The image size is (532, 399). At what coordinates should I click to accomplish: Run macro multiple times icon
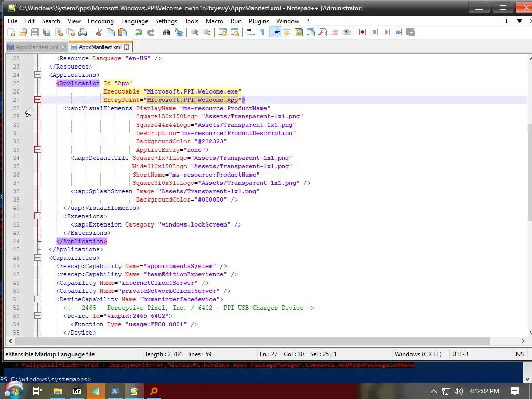398,32
